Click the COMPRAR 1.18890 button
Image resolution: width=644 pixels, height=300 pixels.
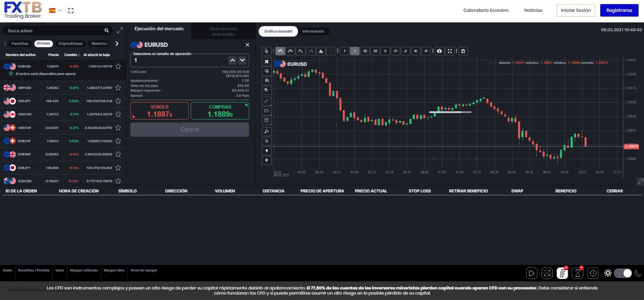coord(220,111)
